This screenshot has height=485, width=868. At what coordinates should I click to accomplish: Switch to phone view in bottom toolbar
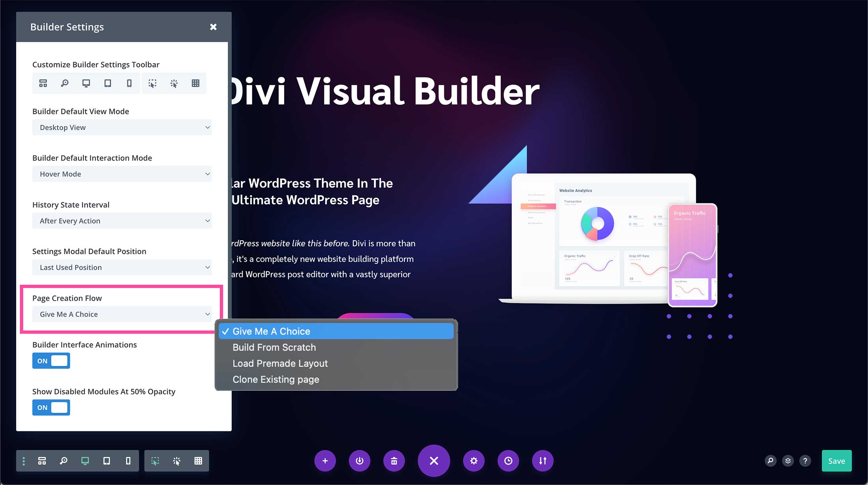click(x=128, y=461)
